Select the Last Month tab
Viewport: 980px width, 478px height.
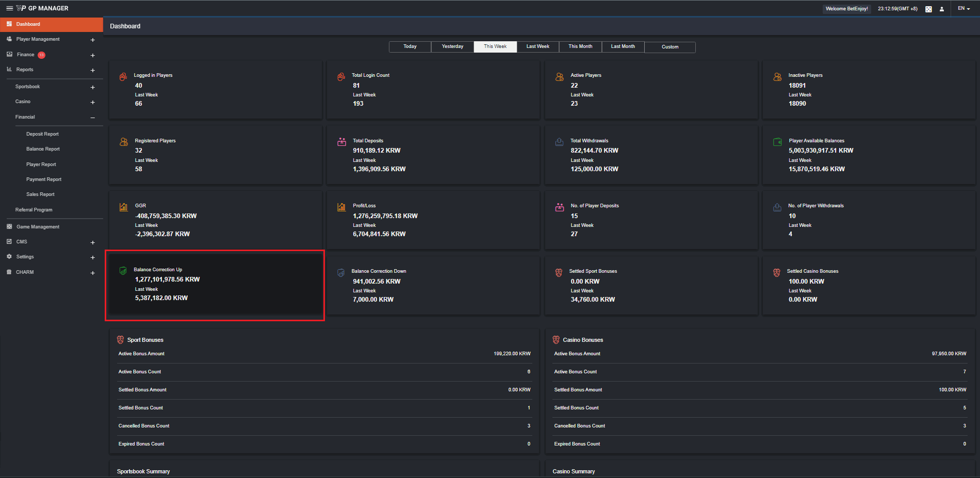pyautogui.click(x=623, y=47)
